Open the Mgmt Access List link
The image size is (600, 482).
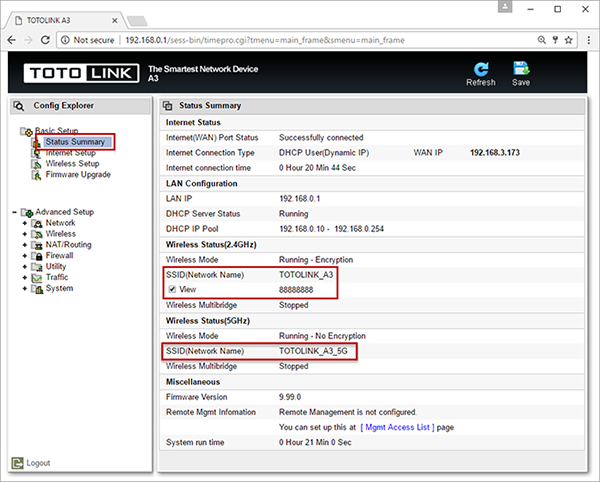tap(397, 427)
